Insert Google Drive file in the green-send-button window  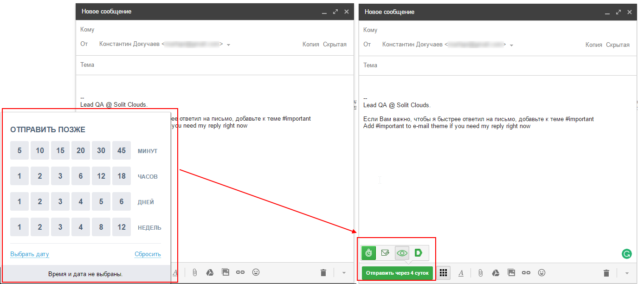(496, 273)
